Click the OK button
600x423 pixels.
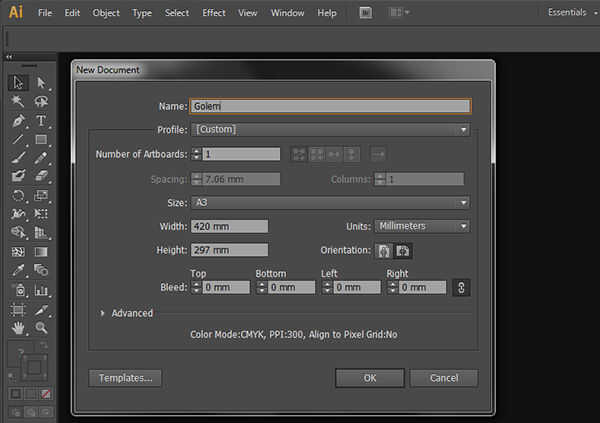pyautogui.click(x=369, y=378)
